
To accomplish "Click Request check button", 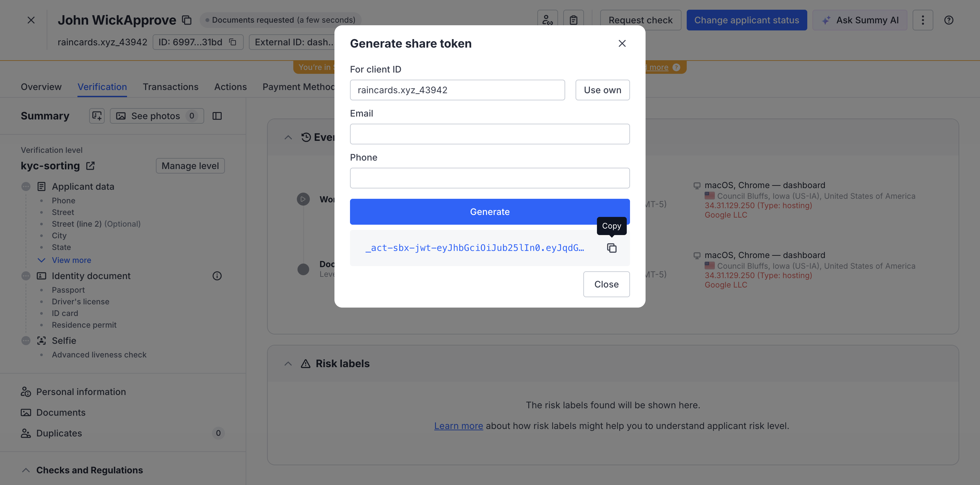I will [640, 20].
